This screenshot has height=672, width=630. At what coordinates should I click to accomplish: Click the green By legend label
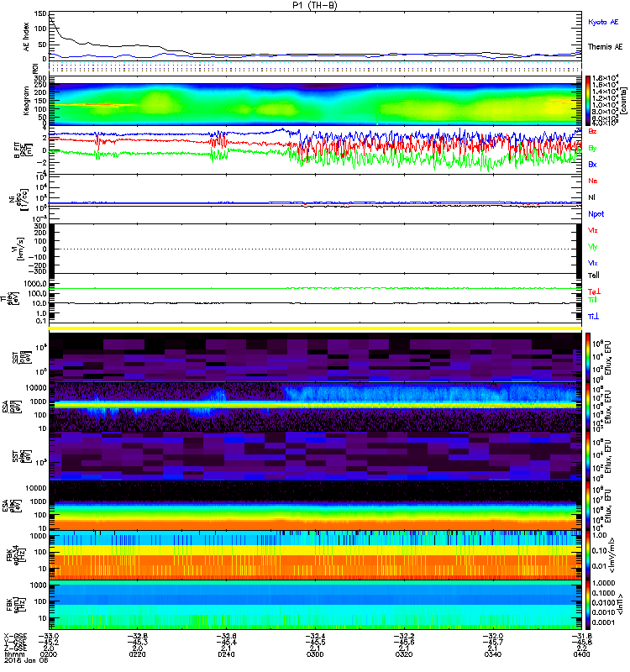592,149
